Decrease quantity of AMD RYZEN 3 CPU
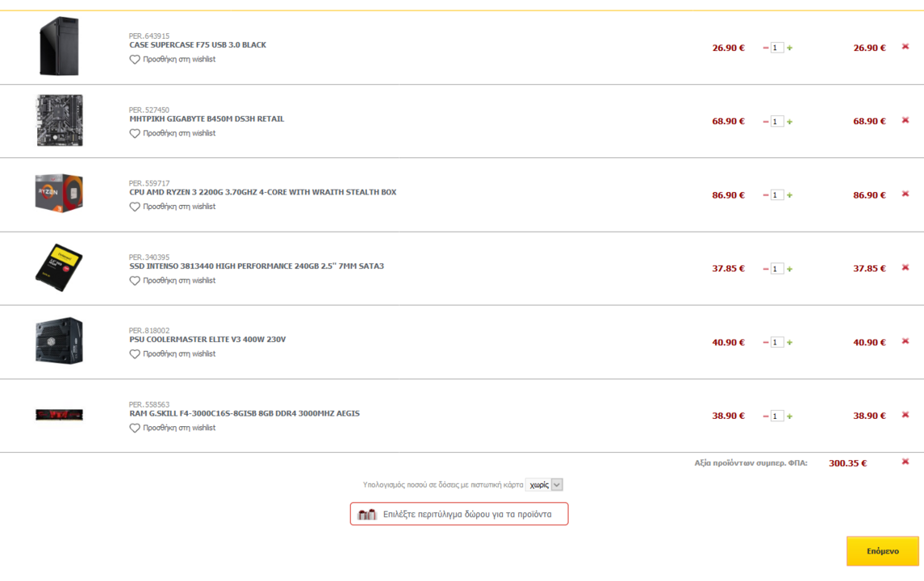924x581 pixels. pos(766,195)
